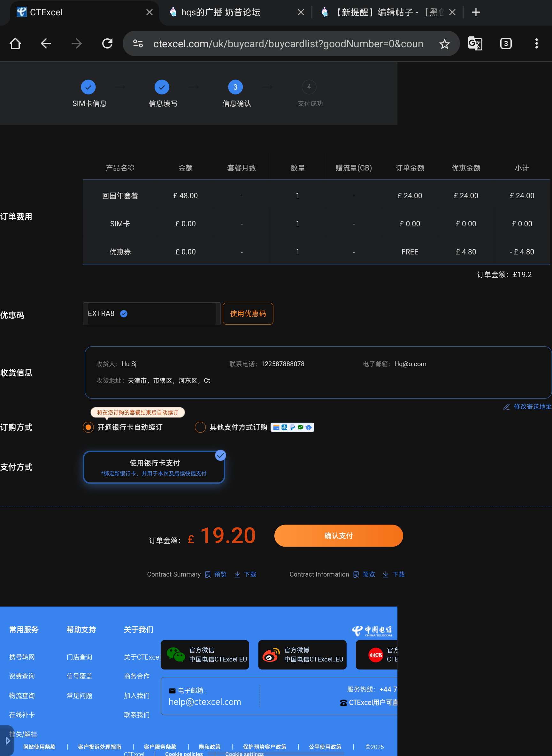Open Google Translate in the address bar
The height and width of the screenshot is (756, 552).
(x=475, y=43)
